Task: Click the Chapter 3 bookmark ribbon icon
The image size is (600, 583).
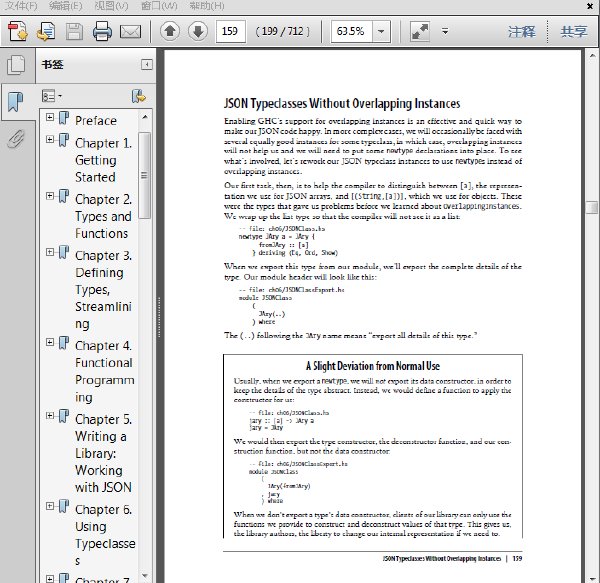Action: coord(64,252)
